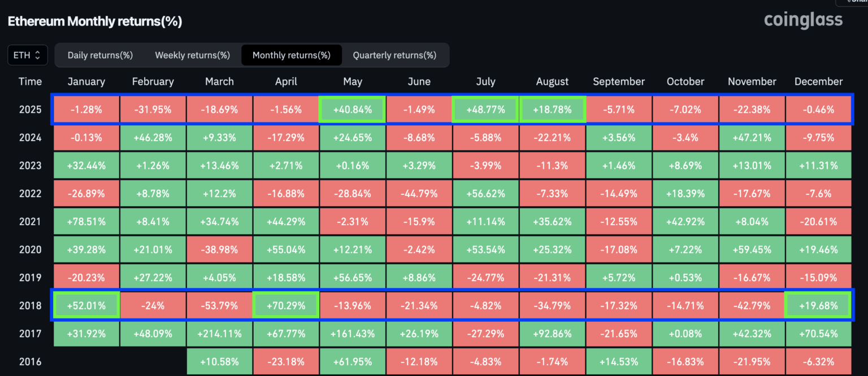868x376 pixels.
Task: Select the highlighted May 2025 cell showing +40.84%
Action: coord(353,109)
